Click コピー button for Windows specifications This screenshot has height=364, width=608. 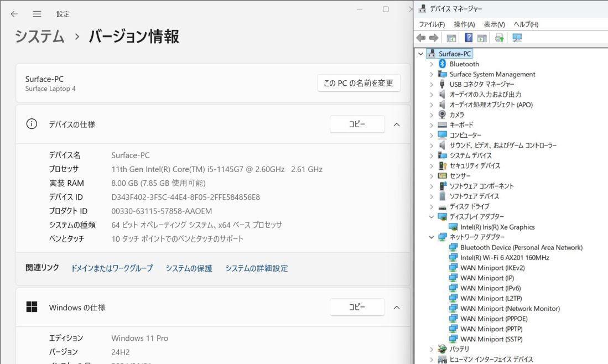point(357,307)
